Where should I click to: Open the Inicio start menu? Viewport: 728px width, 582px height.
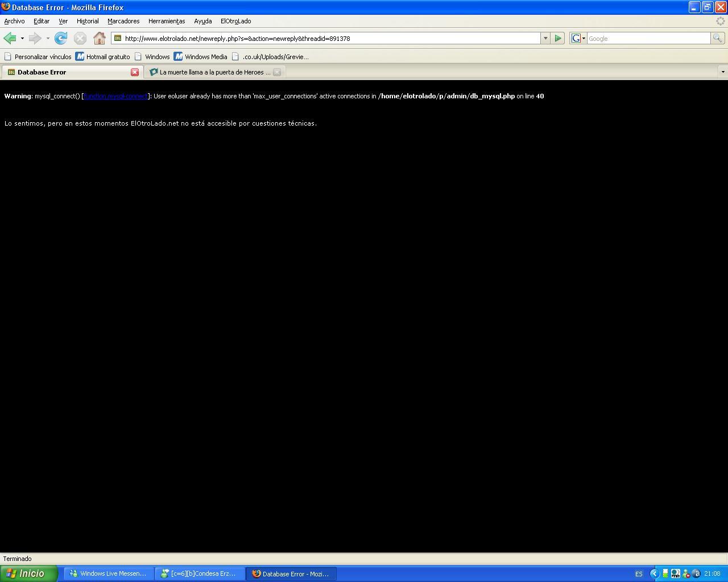click(x=29, y=573)
